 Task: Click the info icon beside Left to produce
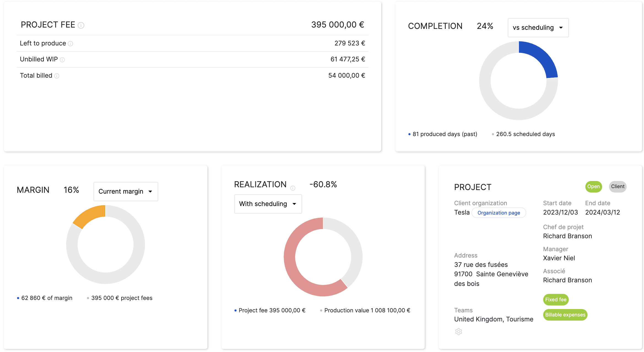(70, 44)
